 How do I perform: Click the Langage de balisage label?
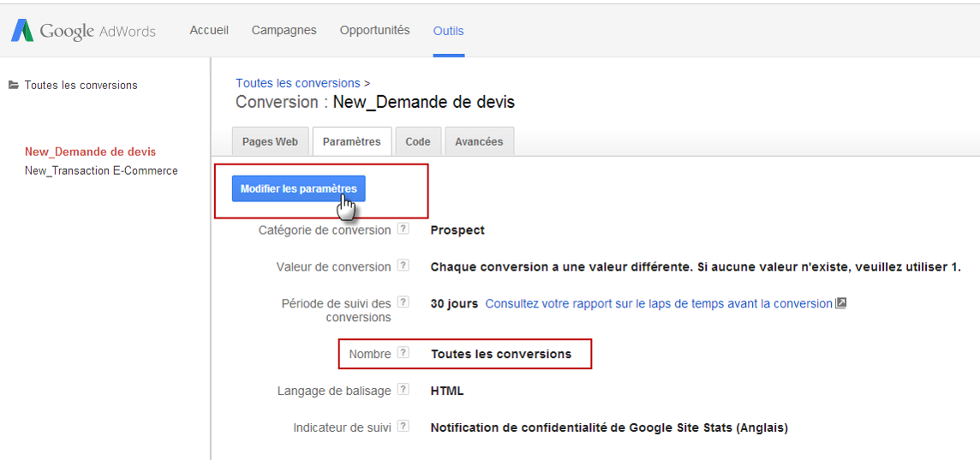point(334,391)
